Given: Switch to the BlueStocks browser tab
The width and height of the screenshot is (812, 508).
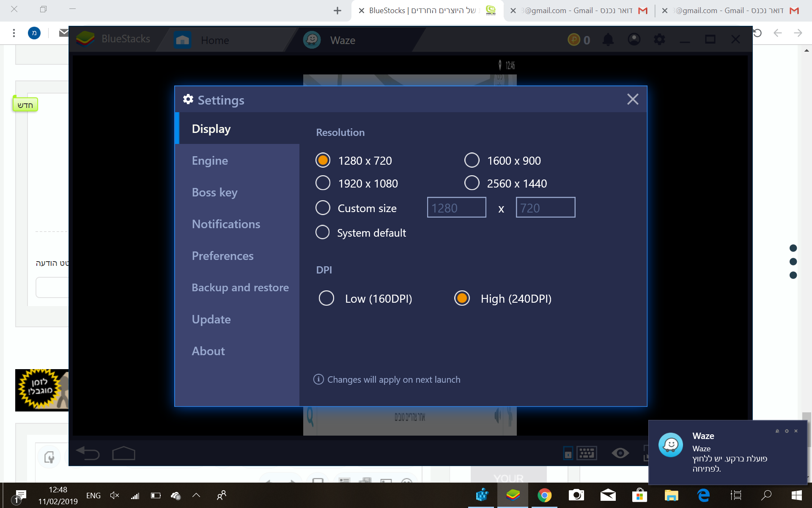Looking at the screenshot, I should tap(427, 11).
